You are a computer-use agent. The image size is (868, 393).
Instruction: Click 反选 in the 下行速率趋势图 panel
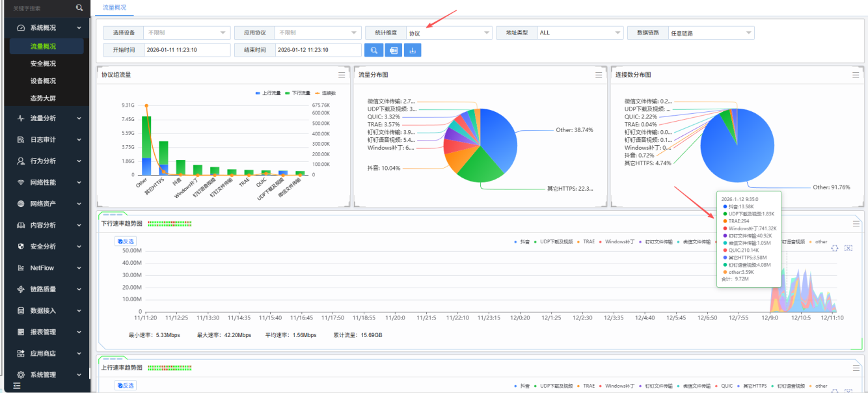126,241
